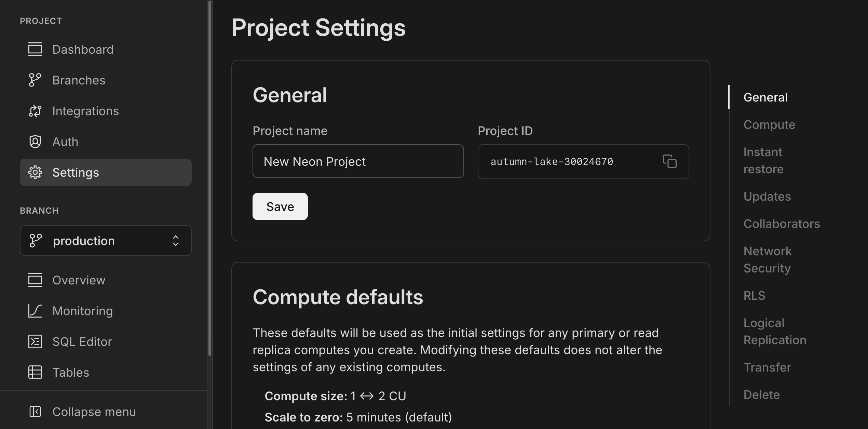
Task: Open branch Overview via its icon
Action: pyautogui.click(x=35, y=280)
